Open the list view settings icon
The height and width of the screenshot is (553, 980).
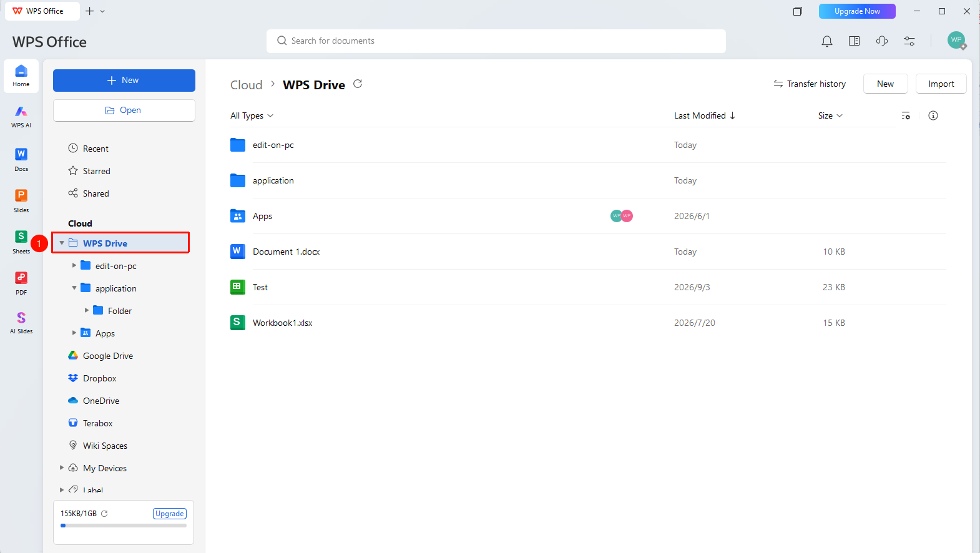click(906, 115)
